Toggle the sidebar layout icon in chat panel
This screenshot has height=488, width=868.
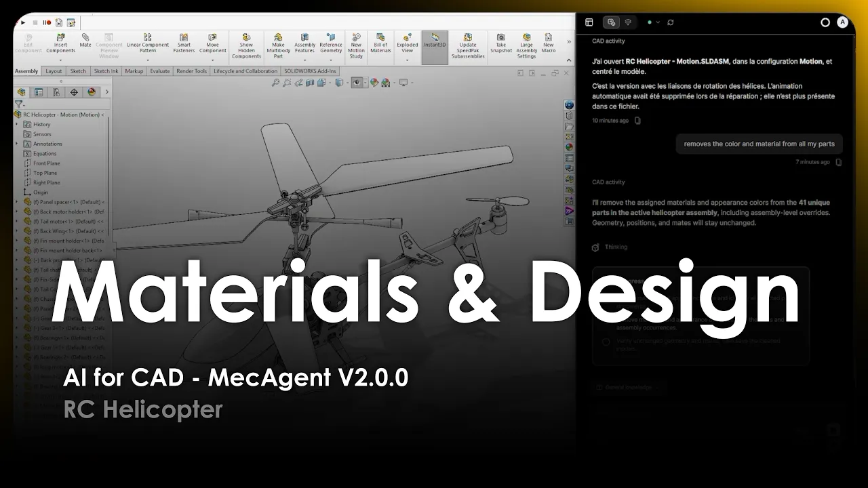coord(589,22)
